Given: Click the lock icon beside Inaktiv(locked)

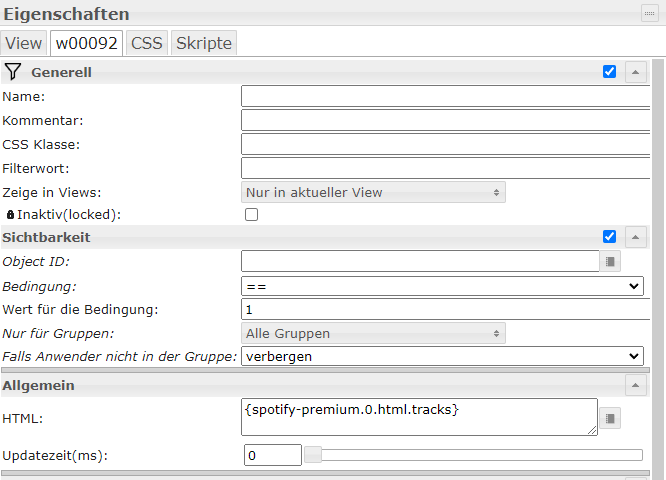Looking at the screenshot, I should pyautogui.click(x=10, y=215).
